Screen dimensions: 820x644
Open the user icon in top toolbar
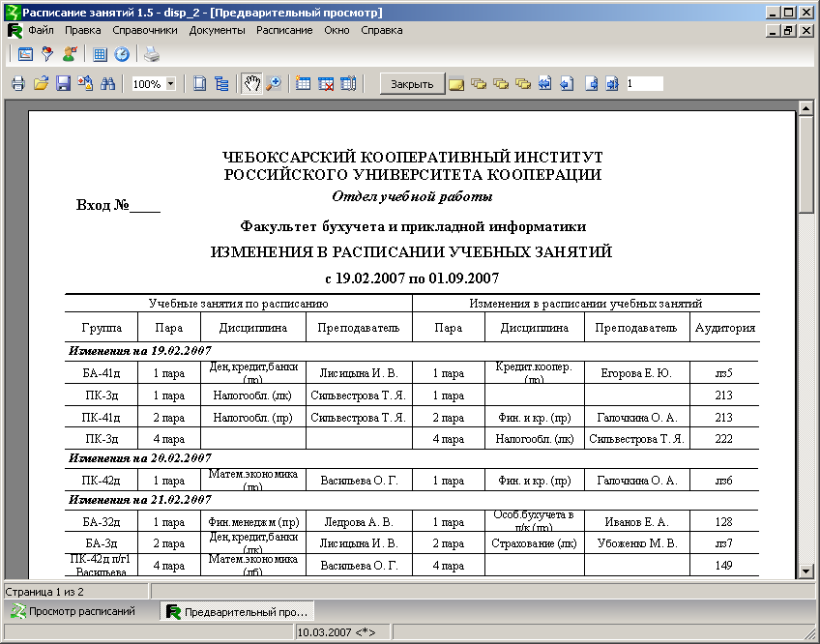(x=70, y=54)
